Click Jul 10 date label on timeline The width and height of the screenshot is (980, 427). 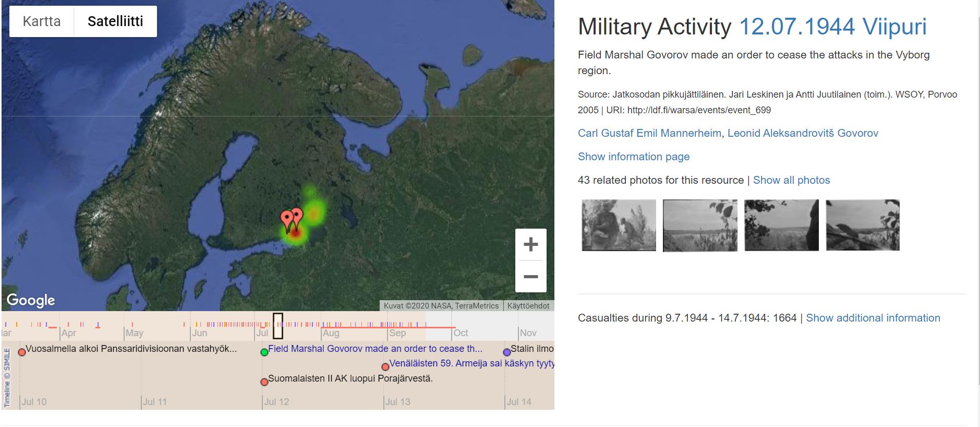[34, 402]
